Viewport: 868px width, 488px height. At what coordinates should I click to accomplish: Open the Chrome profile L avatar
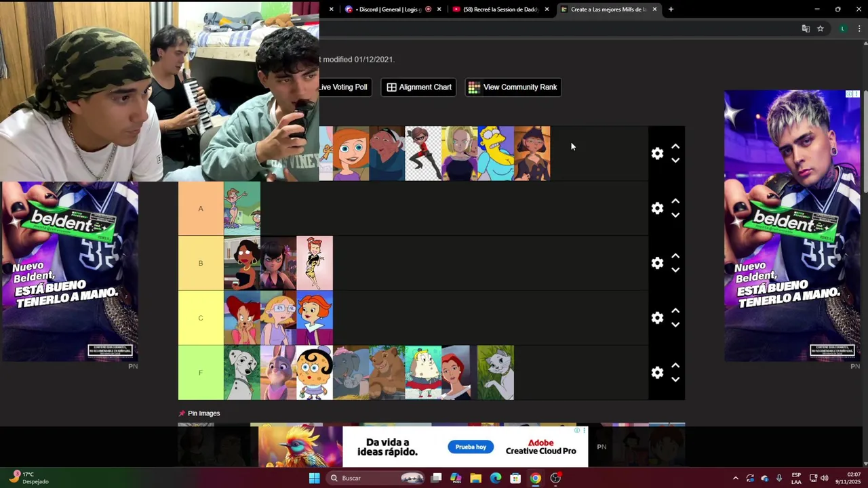coord(843,28)
